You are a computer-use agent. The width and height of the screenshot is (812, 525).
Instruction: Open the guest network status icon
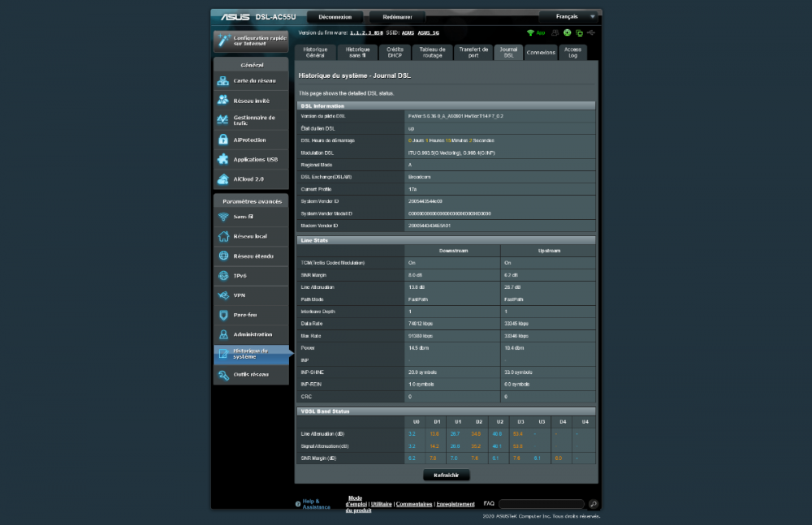555,33
